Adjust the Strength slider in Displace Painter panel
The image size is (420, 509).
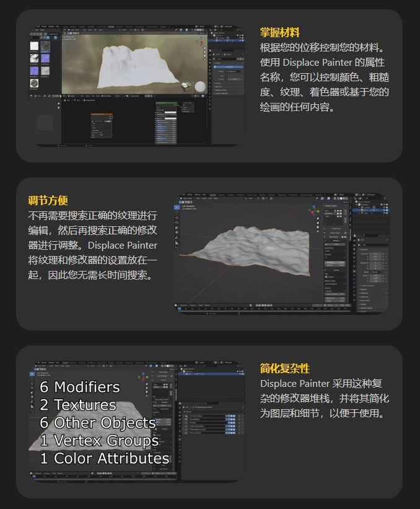pos(335,263)
